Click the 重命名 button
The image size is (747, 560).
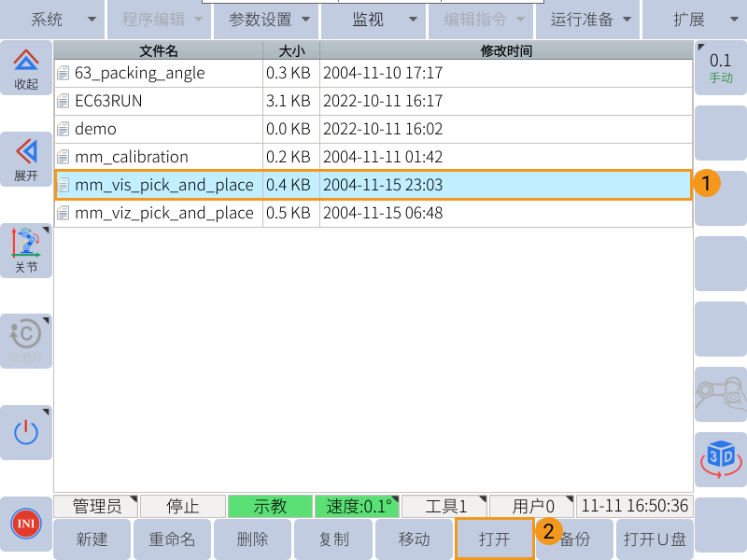click(x=173, y=539)
